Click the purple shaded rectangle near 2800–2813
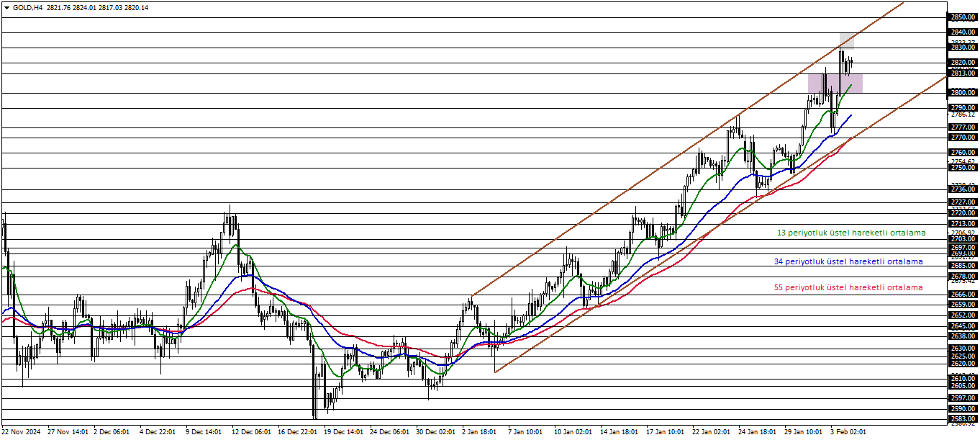Screen dimensions: 980x440 click(835, 83)
